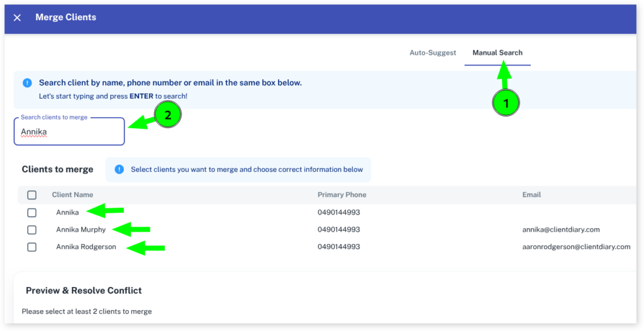The image size is (644, 331).
Task: Click the green circle marker numbered 1
Action: (x=506, y=102)
